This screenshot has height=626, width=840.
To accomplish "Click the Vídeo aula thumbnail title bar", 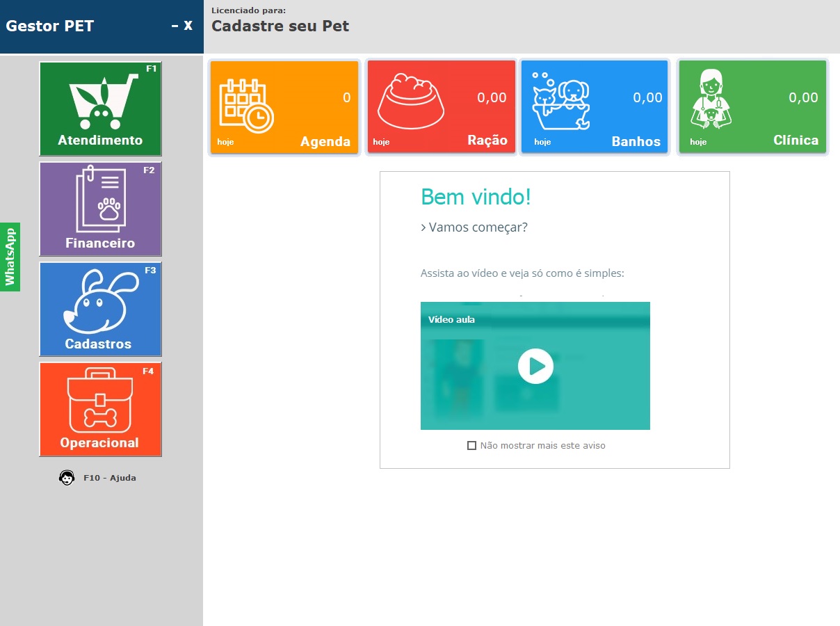I will [535, 319].
